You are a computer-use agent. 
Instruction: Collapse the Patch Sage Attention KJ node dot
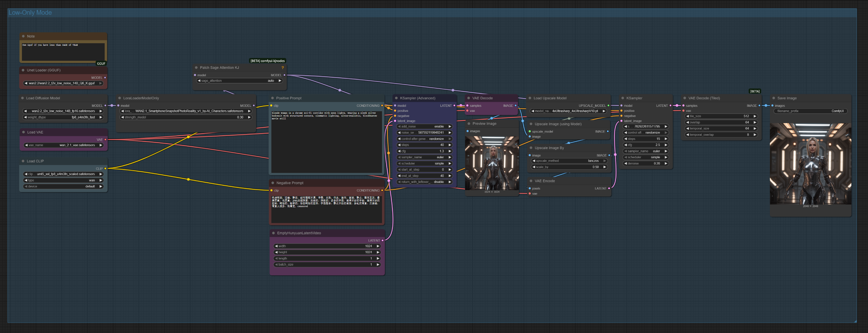196,68
